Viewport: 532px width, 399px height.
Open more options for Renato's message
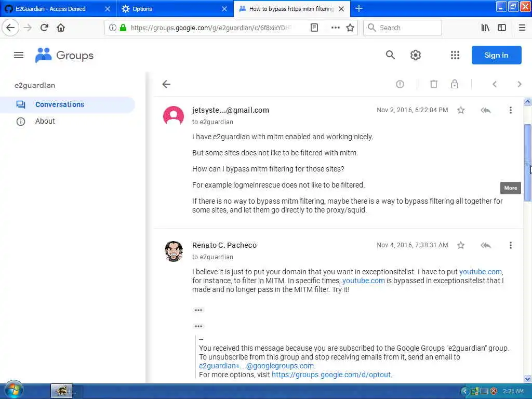[x=510, y=245]
